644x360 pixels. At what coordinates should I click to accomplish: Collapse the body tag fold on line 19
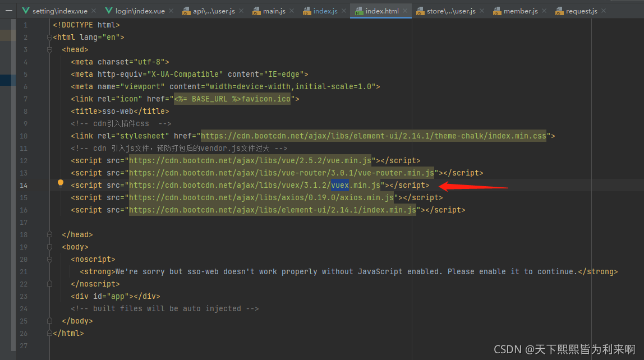pyautogui.click(x=49, y=247)
